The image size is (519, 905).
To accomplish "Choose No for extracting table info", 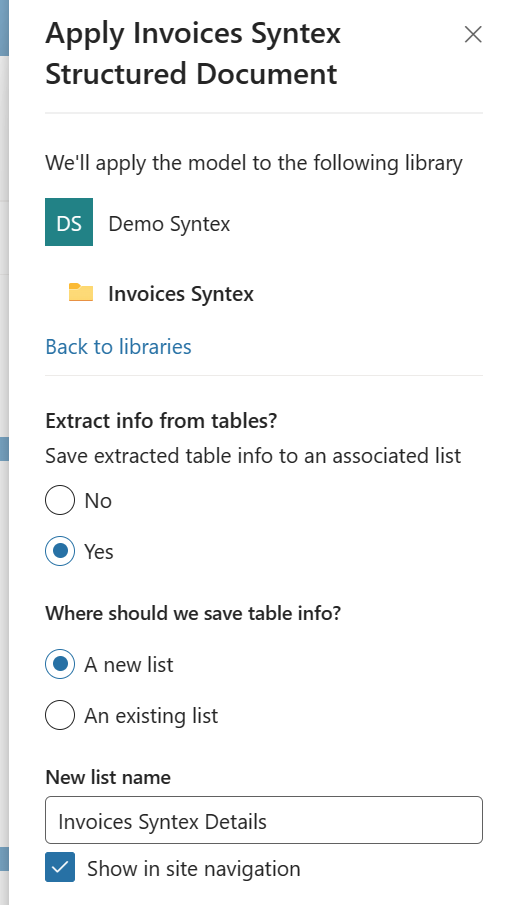I will click(x=60, y=500).
